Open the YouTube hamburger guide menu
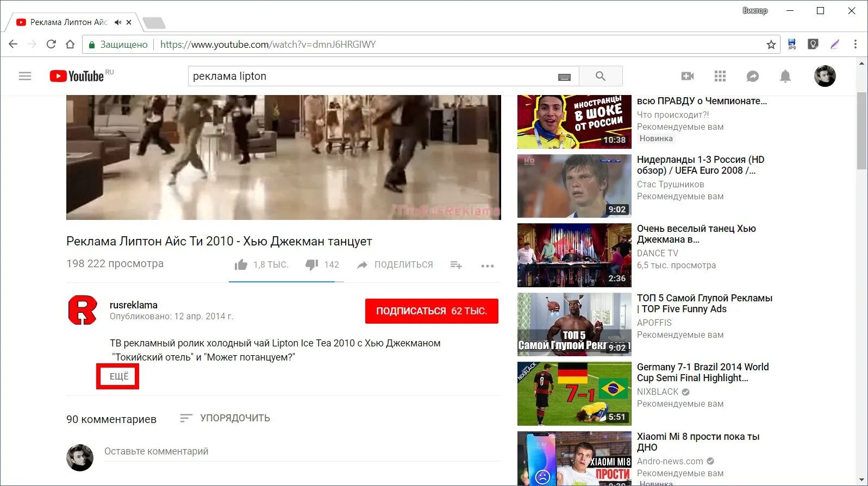Viewport: 868px width, 486px height. (25, 76)
